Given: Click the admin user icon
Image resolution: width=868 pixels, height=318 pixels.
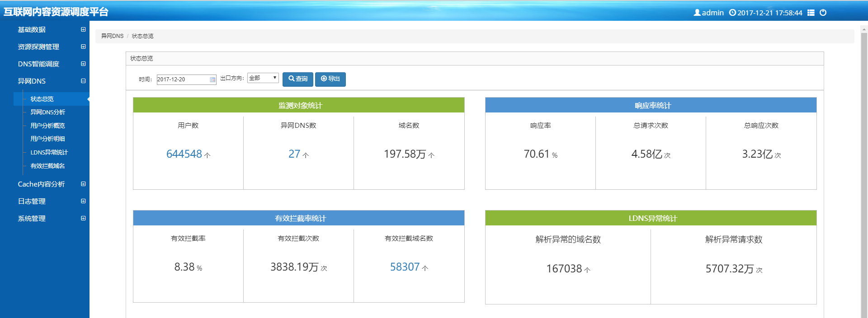Looking at the screenshot, I should click(x=697, y=13).
